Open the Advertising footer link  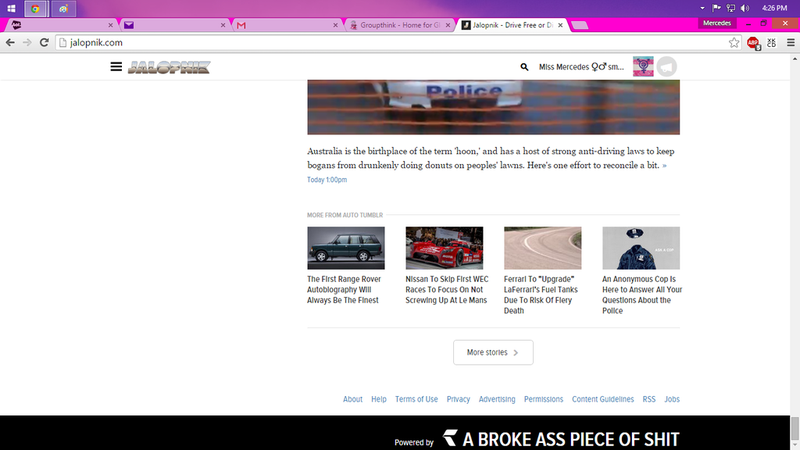tap(497, 399)
